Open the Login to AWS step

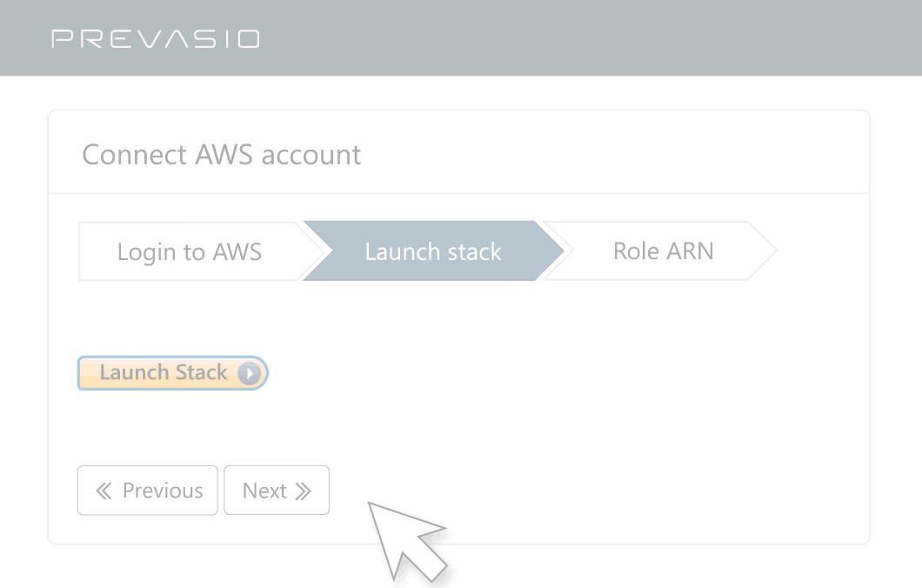pyautogui.click(x=189, y=251)
